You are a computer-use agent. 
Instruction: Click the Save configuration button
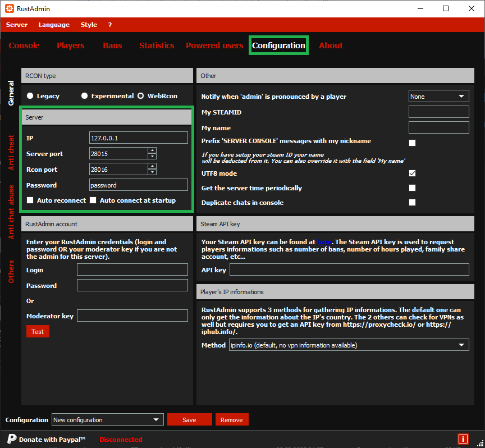click(189, 419)
